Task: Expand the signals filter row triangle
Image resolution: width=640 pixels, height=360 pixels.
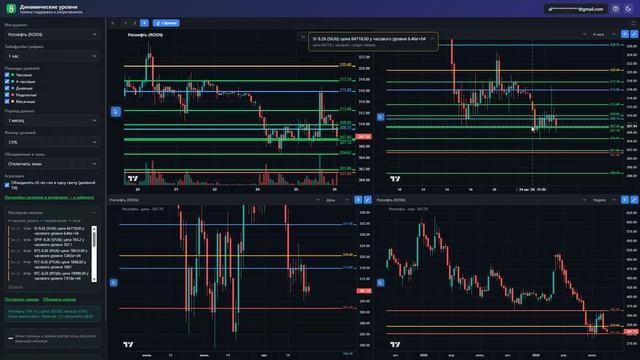Action: click(10, 221)
